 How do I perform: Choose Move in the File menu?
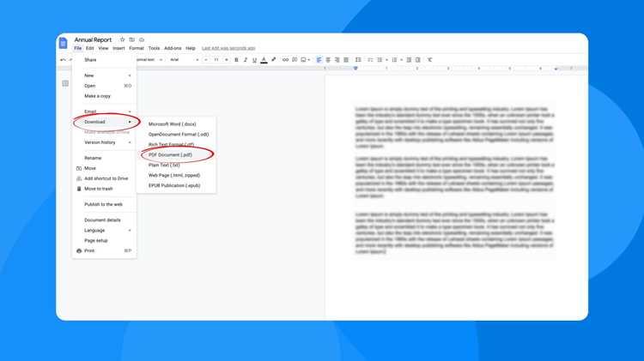click(x=104, y=168)
